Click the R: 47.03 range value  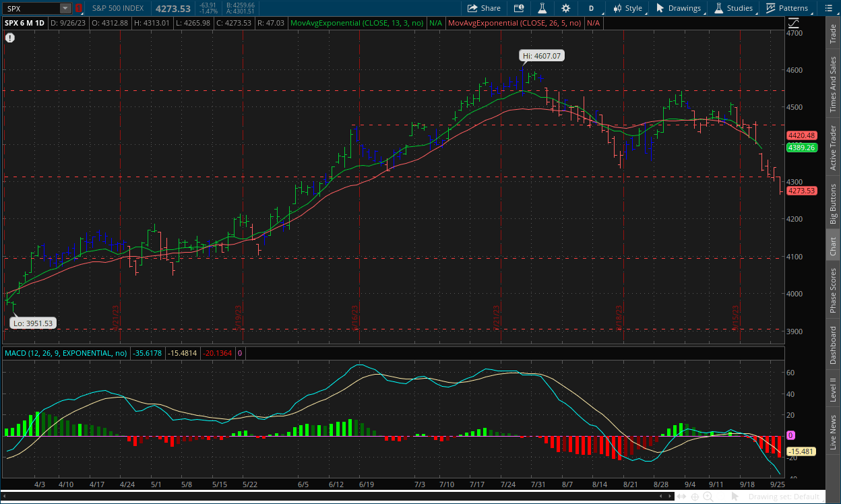click(270, 23)
